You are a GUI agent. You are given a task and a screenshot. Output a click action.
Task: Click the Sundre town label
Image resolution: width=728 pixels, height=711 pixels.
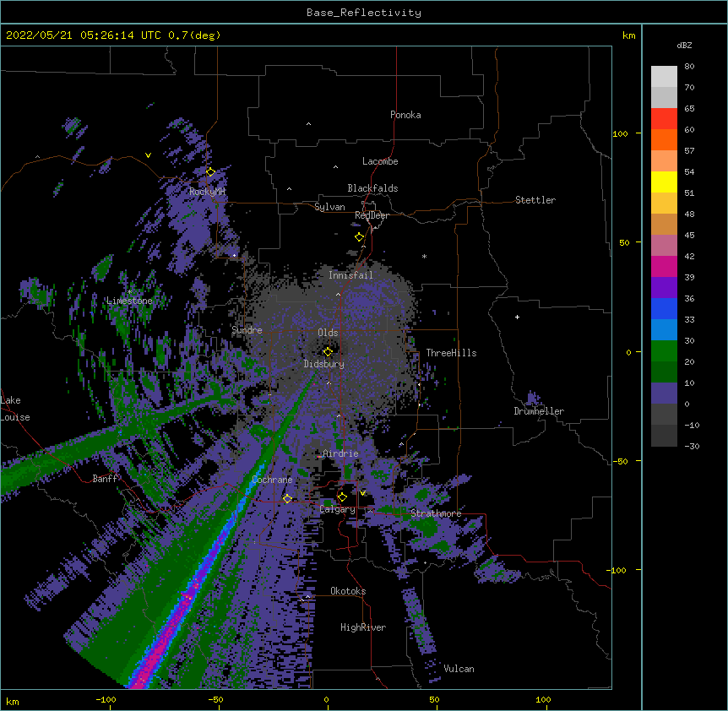coord(247,330)
